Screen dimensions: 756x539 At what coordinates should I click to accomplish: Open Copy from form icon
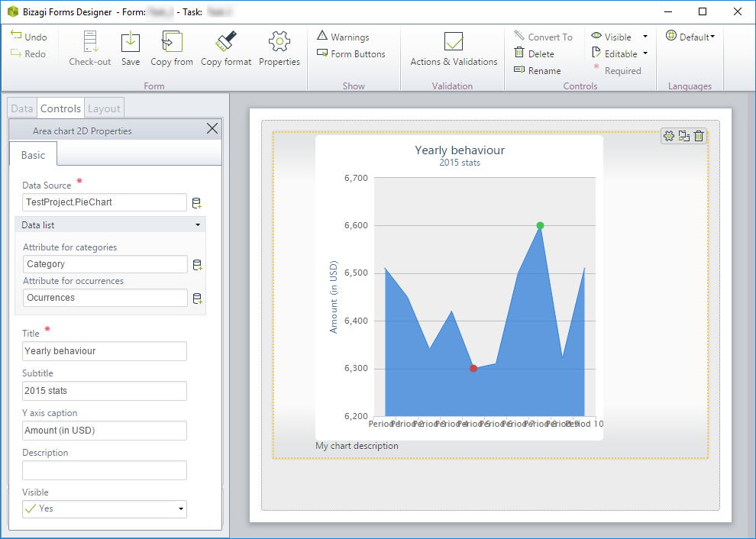[x=172, y=41]
